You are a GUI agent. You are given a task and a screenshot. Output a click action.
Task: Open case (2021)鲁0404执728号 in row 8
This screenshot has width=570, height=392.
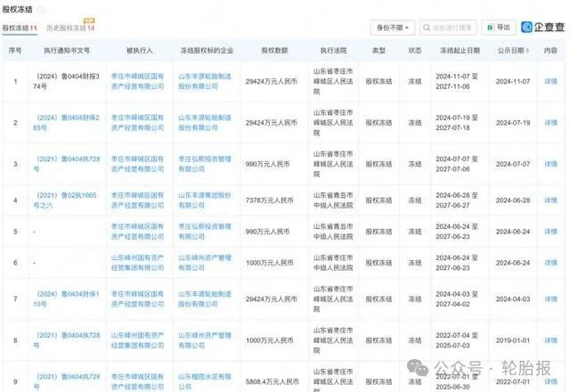66,340
